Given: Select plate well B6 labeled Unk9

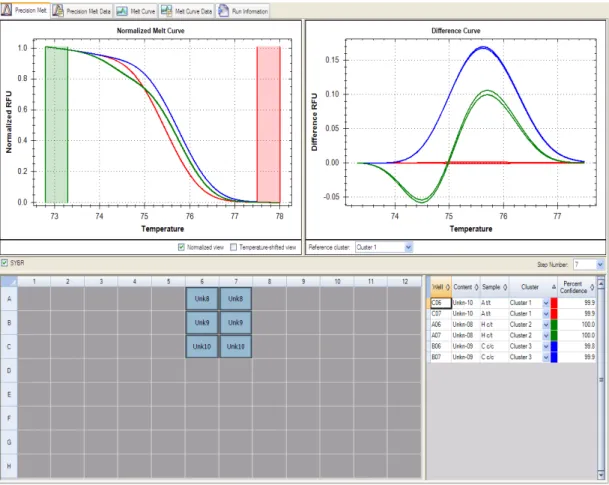Looking at the screenshot, I should tap(202, 323).
